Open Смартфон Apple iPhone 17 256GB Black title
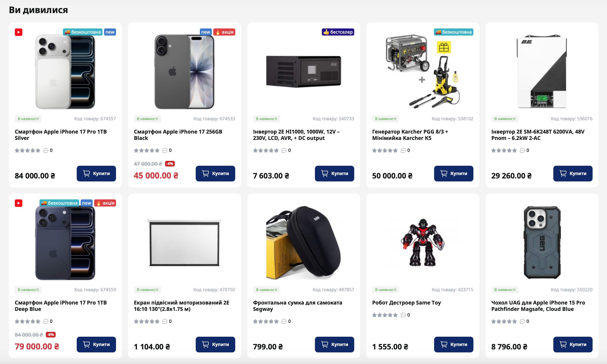This screenshot has width=607, height=364. pos(178,135)
